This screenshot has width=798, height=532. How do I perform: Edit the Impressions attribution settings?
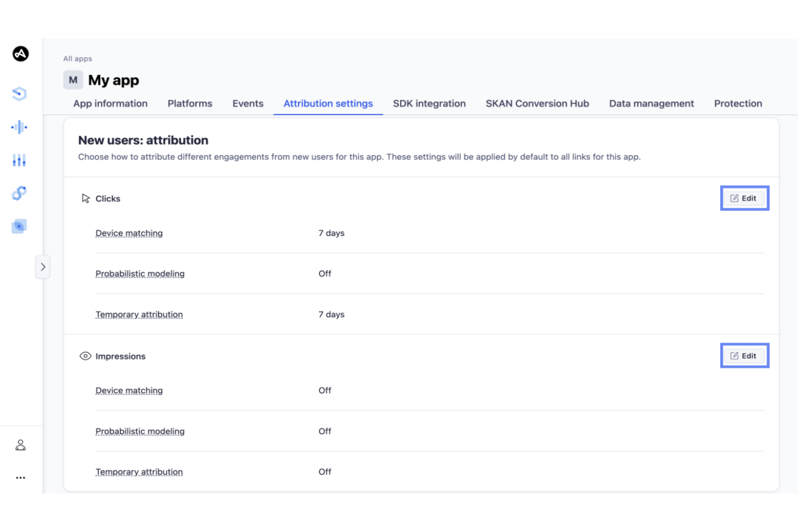point(744,356)
